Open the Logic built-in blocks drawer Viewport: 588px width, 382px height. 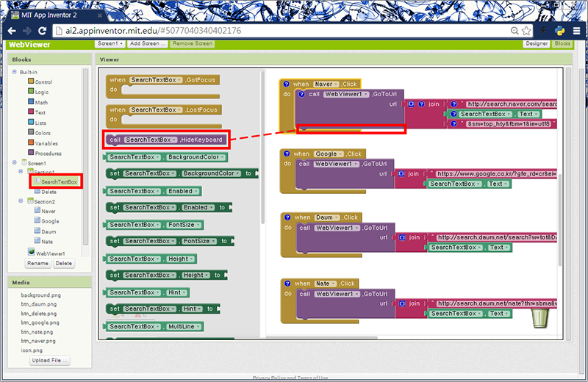pyautogui.click(x=38, y=92)
